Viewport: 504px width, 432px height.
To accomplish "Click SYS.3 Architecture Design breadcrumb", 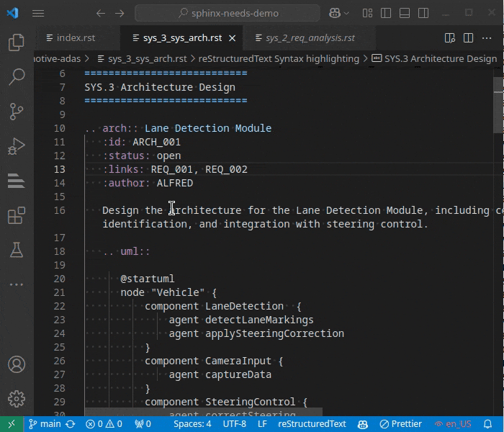I will [435, 59].
